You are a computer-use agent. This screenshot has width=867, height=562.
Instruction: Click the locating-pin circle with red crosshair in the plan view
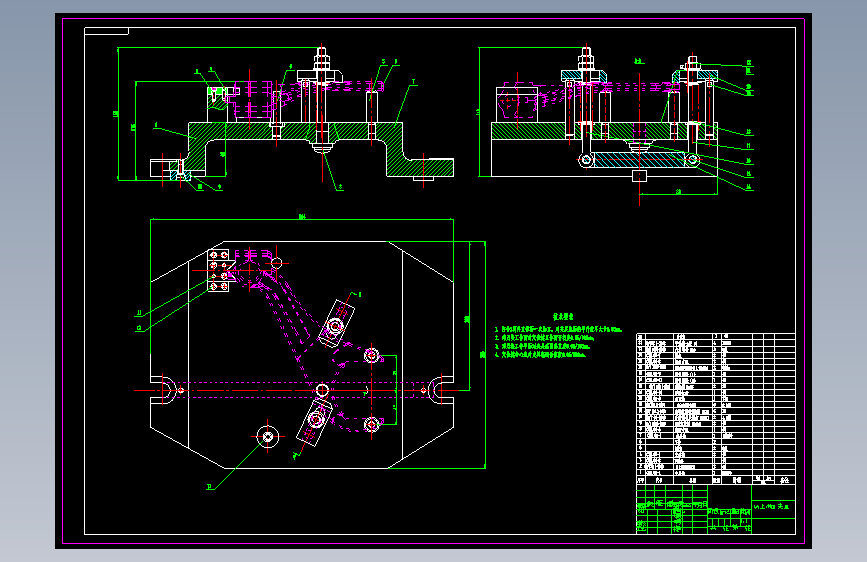pos(268,437)
